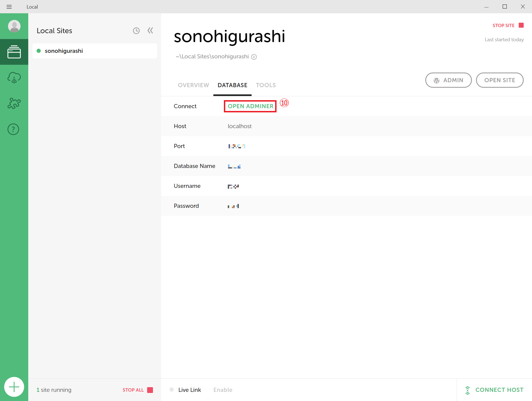Add a new site with the plus button

(14, 387)
